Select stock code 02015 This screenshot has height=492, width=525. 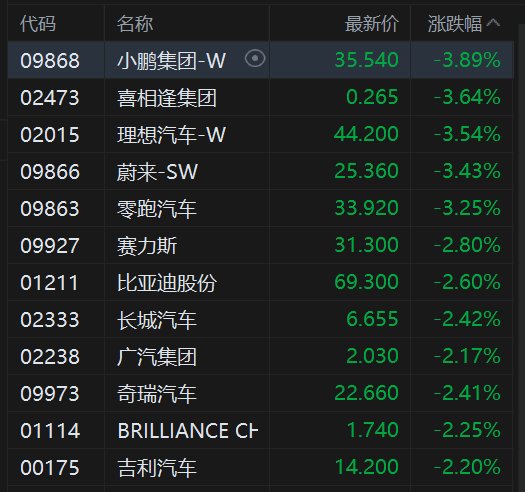50,135
